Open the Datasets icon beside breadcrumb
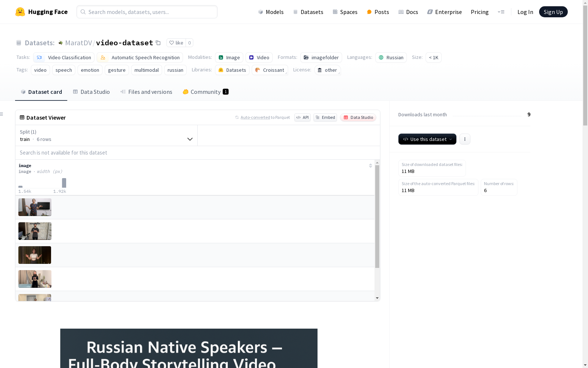Screen dimensions: 588x368 [x=19, y=43]
